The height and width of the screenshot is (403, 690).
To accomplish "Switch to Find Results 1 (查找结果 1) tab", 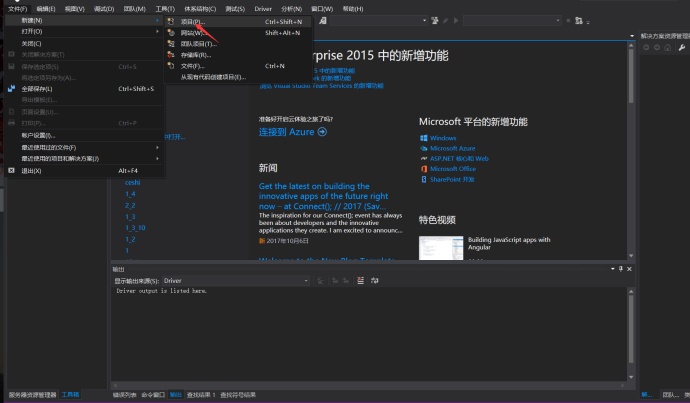I will point(201,395).
